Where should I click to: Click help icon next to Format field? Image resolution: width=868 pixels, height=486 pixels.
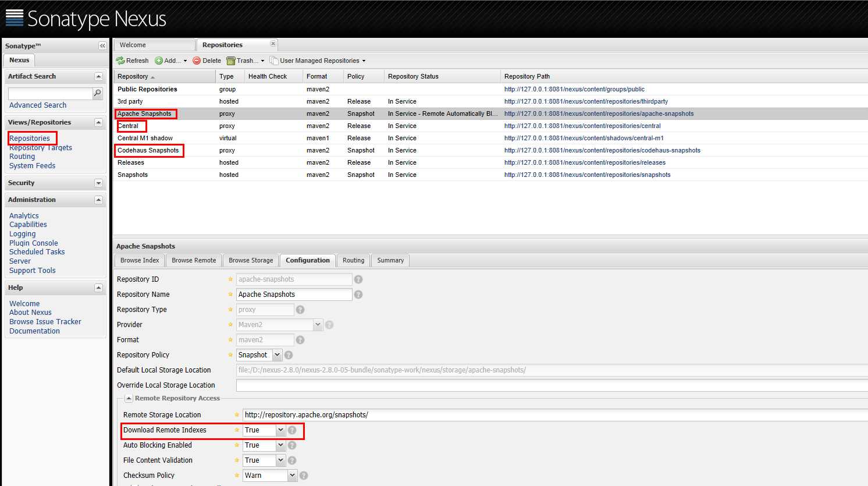tap(300, 340)
